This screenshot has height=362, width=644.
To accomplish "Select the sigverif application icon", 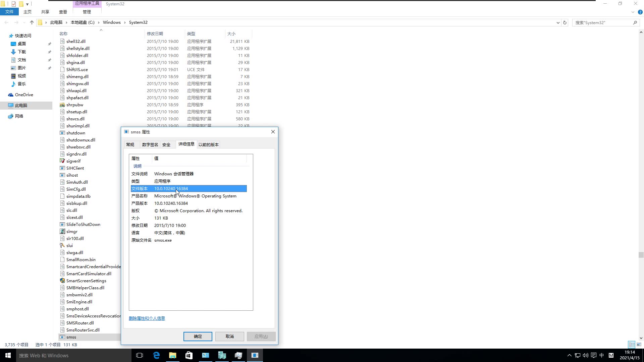I will click(x=62, y=161).
